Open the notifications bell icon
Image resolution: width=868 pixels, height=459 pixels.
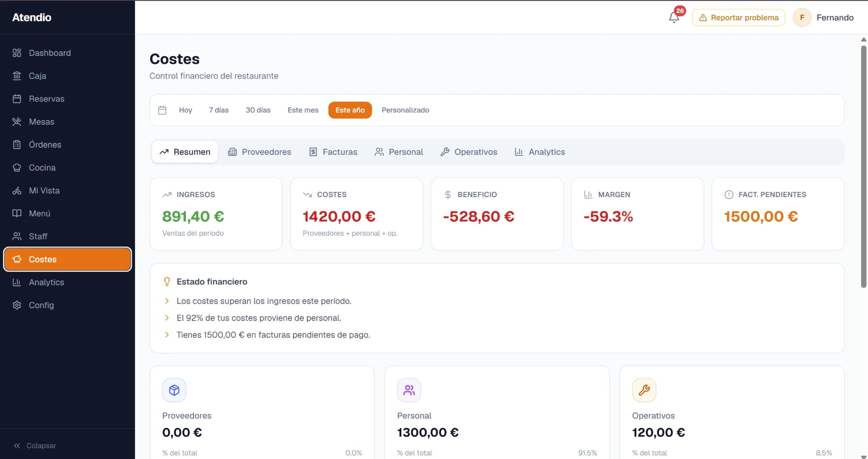tap(674, 17)
